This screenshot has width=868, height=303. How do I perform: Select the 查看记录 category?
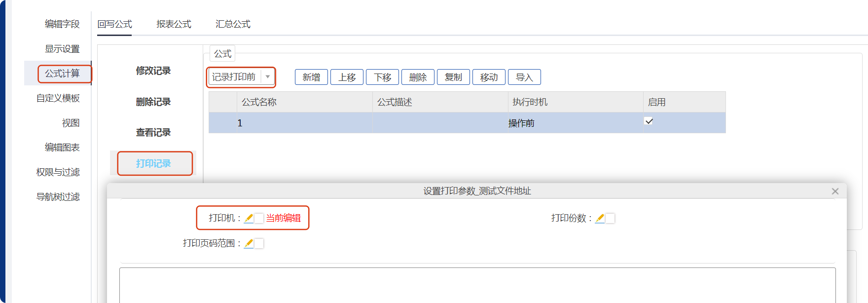[x=153, y=132]
